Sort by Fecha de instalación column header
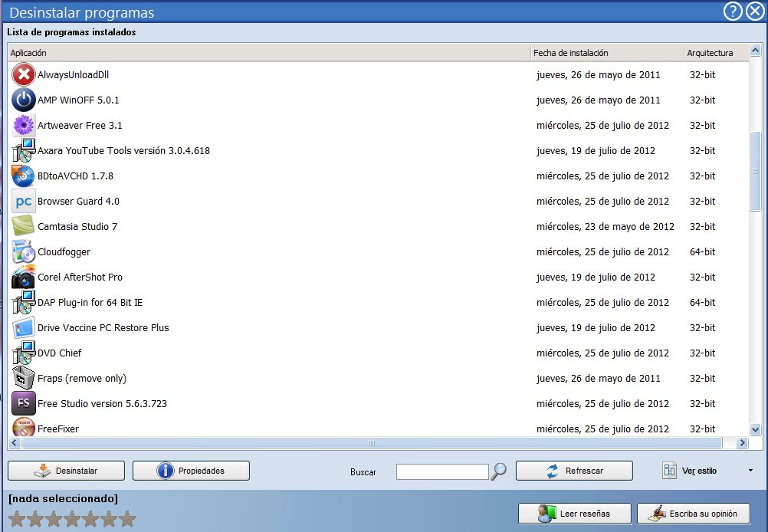This screenshot has width=768, height=532. (x=607, y=52)
